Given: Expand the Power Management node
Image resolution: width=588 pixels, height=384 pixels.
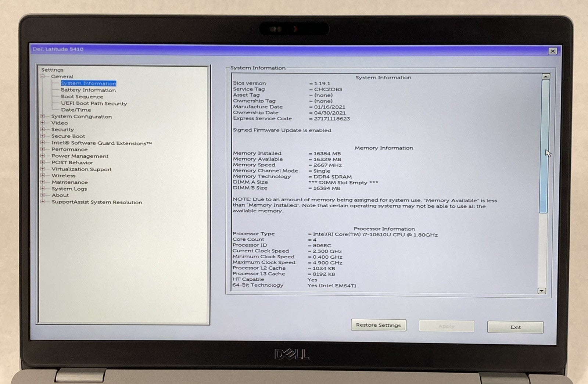Looking at the screenshot, I should pos(43,156).
